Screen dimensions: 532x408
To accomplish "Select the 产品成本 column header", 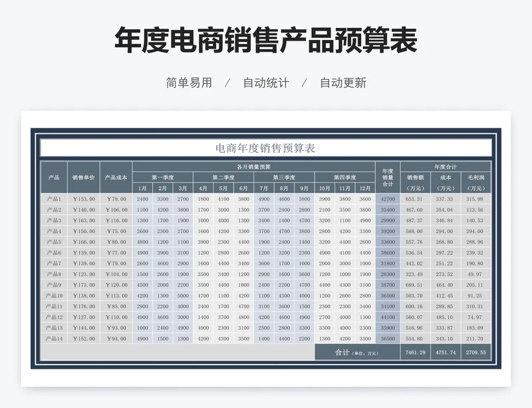I will tap(116, 177).
